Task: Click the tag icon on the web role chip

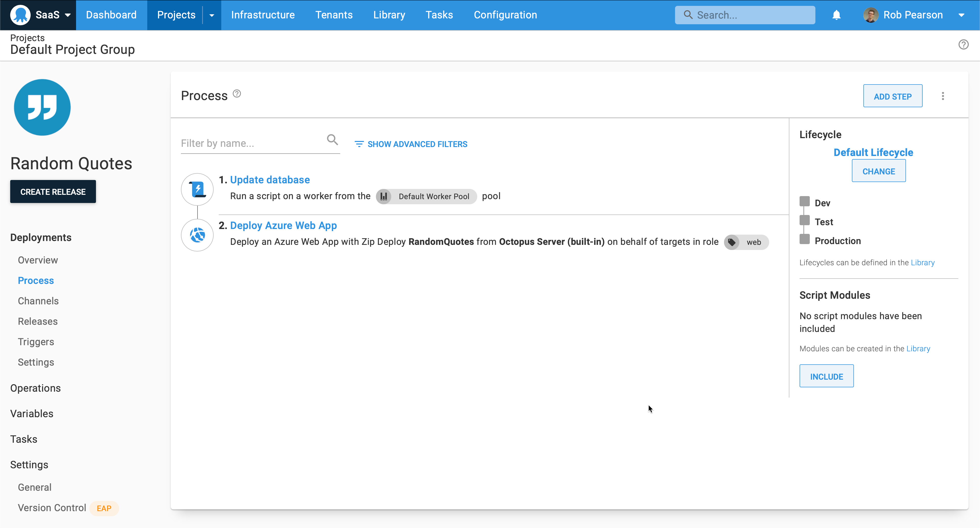Action: click(732, 242)
